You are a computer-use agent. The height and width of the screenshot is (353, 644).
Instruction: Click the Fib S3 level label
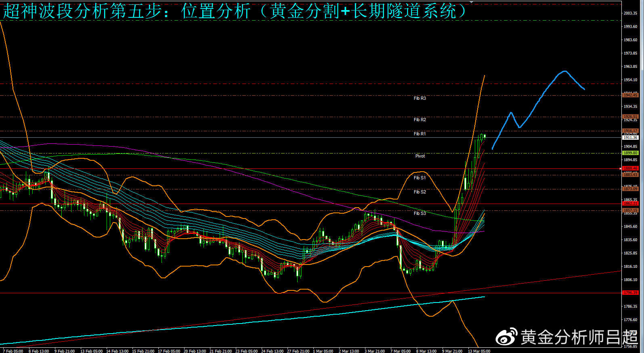pos(420,213)
